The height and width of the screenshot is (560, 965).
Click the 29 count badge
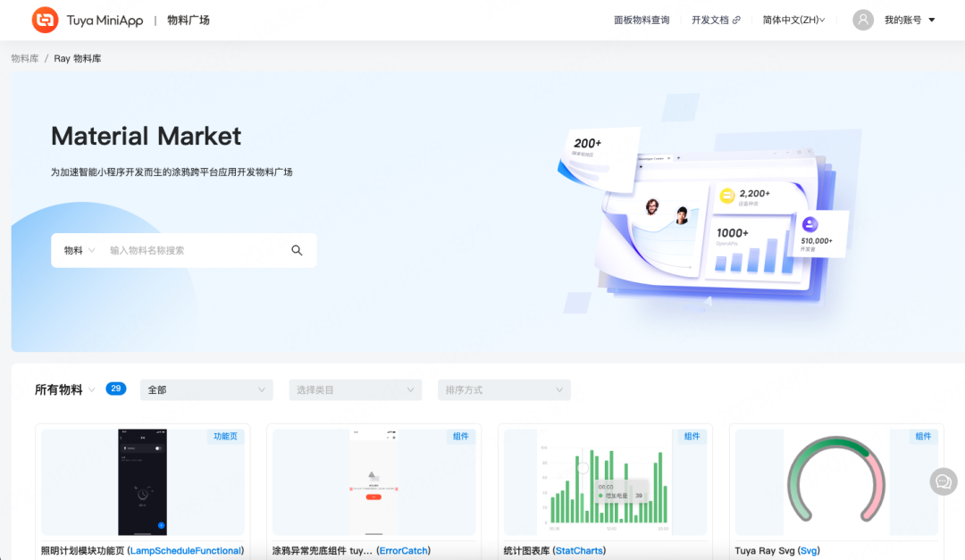click(x=115, y=389)
